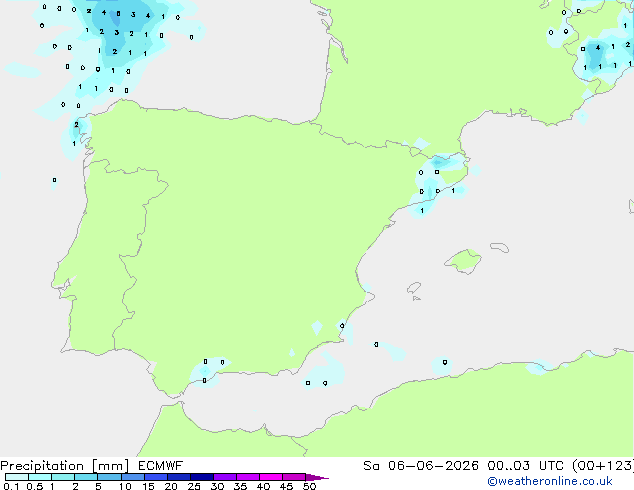Select the legend swatch between 5 and 10
The image size is (634, 490).
click(x=109, y=477)
